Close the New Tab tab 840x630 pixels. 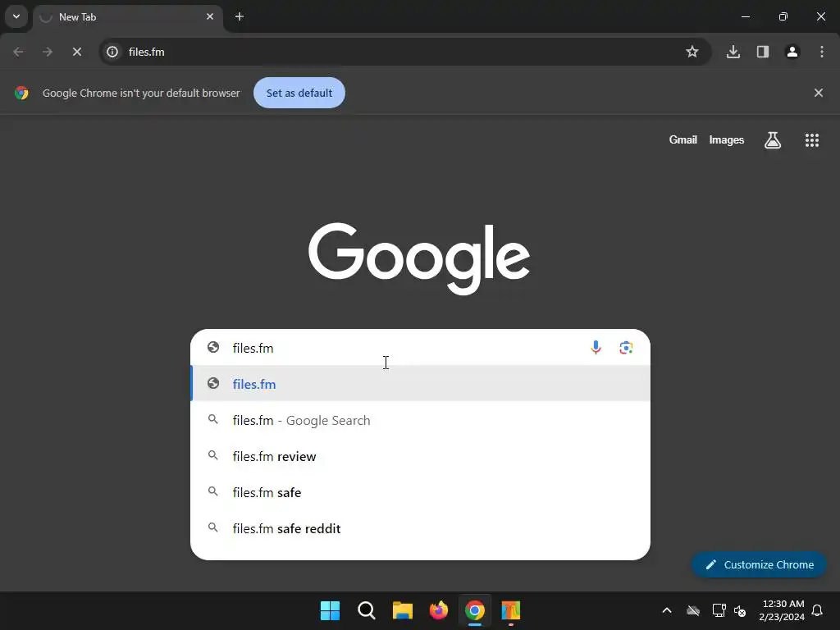[x=210, y=16]
